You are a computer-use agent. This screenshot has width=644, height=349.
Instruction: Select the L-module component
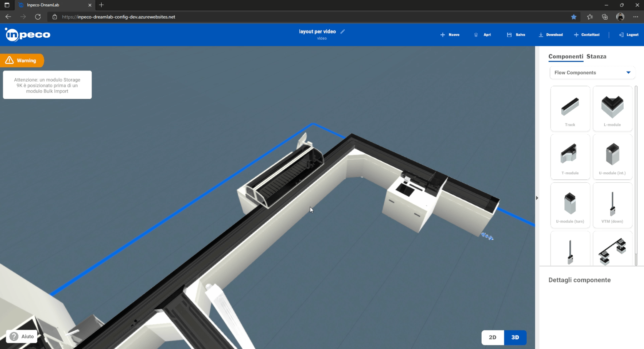coord(612,109)
